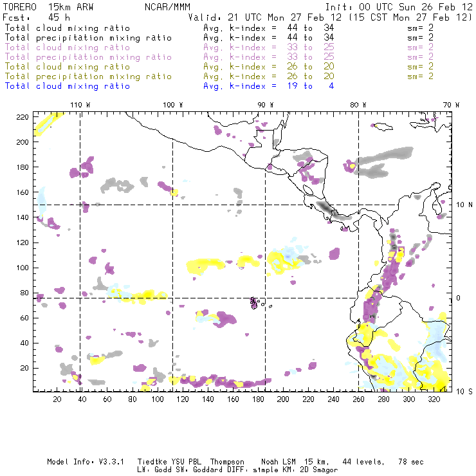Select k-index "33 to 25" in purple precipitation row

tap(311, 57)
